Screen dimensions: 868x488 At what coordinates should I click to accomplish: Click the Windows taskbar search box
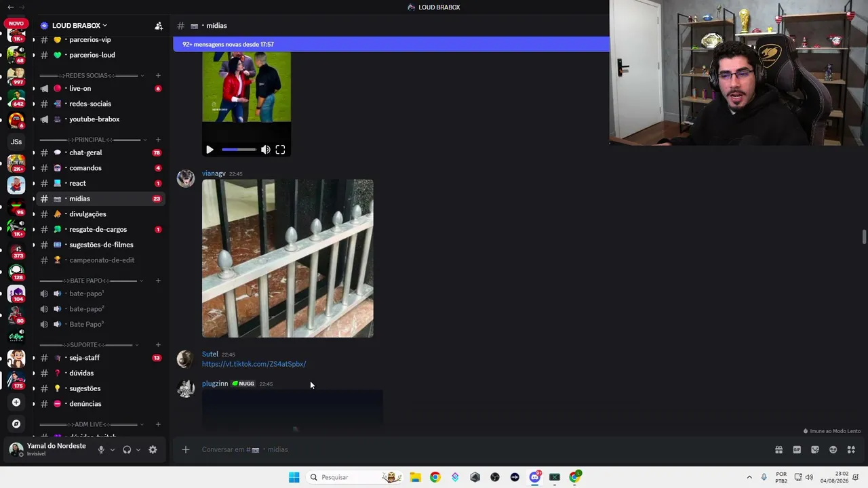pyautogui.click(x=354, y=477)
